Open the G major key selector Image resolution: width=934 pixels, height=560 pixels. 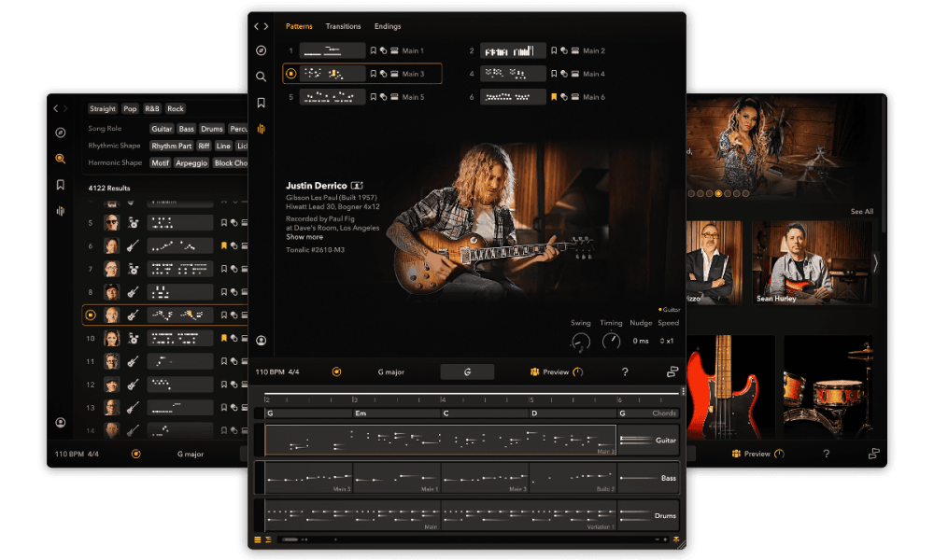point(390,372)
